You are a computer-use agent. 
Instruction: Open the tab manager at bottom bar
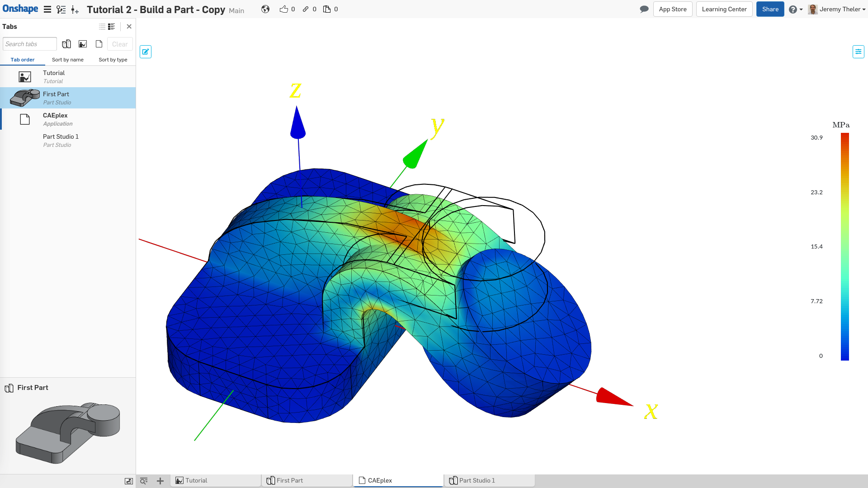[x=144, y=481]
